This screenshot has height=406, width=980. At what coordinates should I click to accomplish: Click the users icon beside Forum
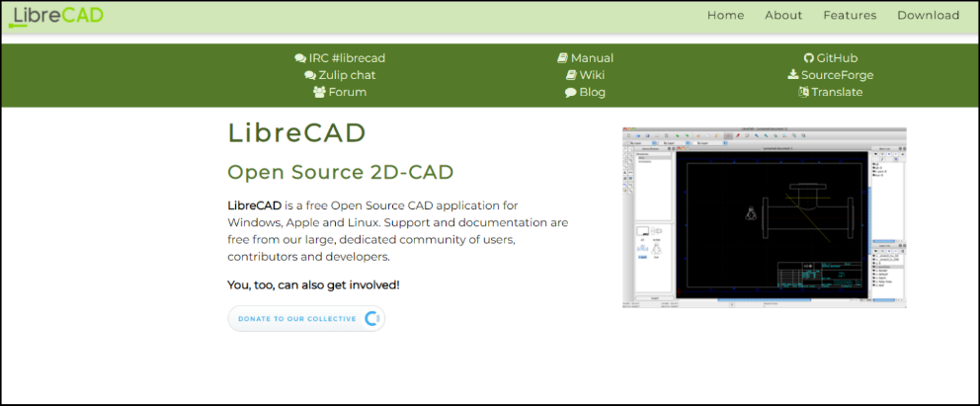tap(319, 92)
